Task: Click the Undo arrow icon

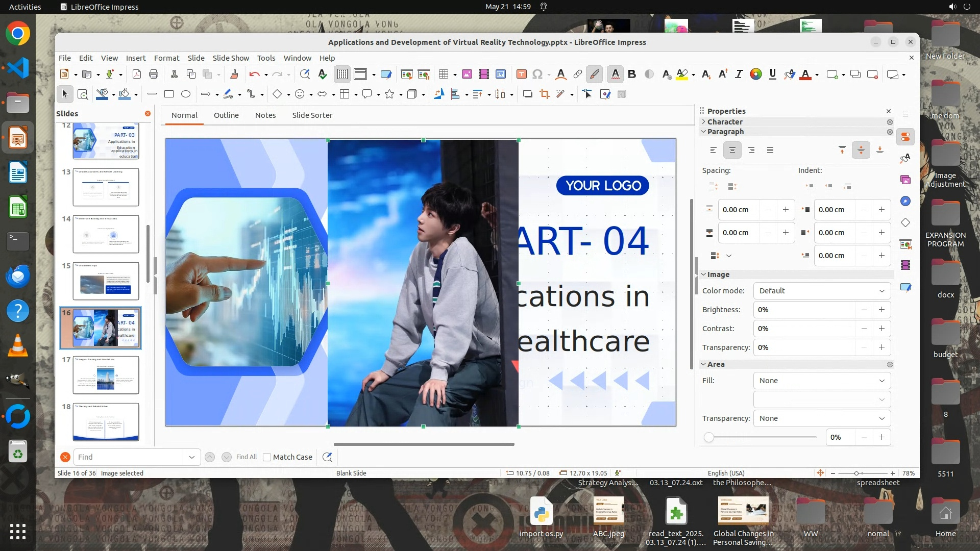Action: point(254,74)
